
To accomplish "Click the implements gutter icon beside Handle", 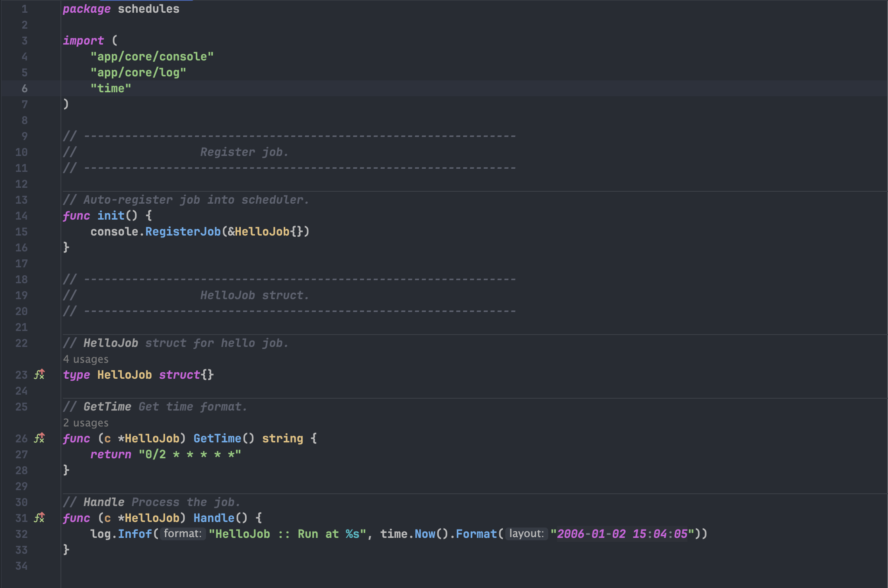I will (39, 518).
